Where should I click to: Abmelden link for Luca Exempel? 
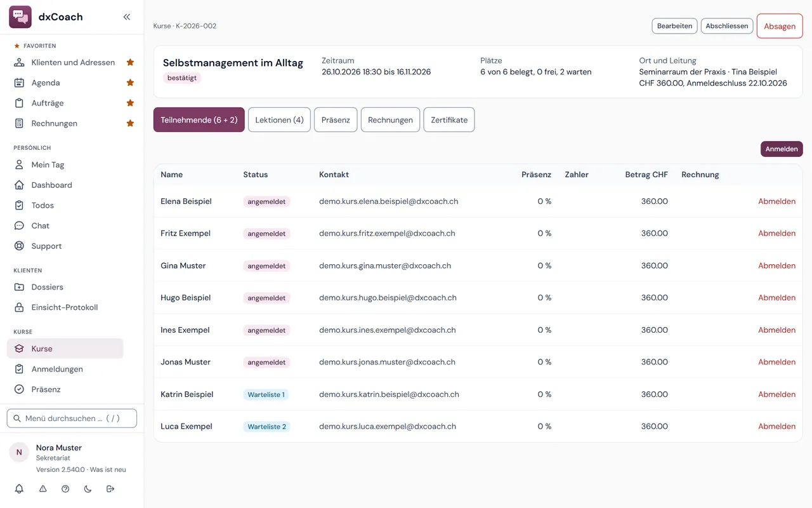pos(776,427)
